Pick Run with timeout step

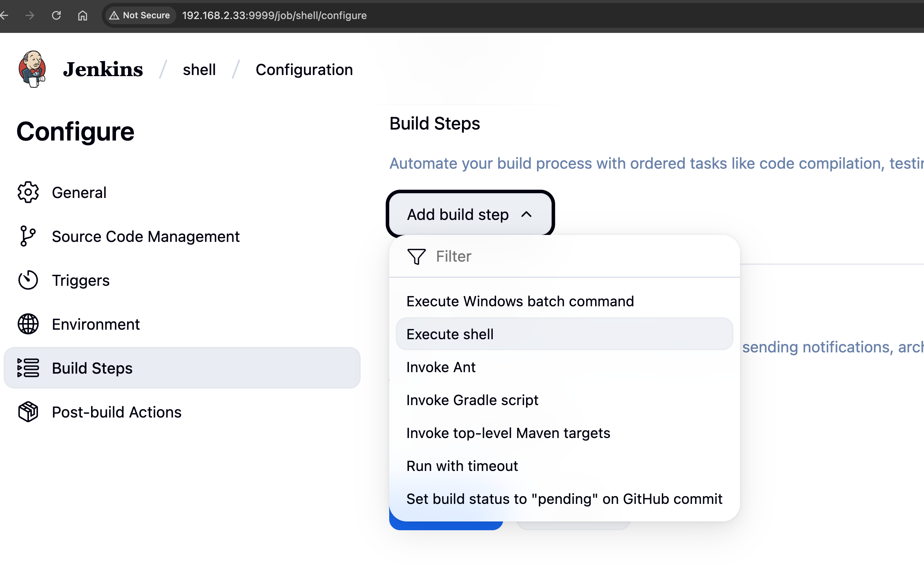[462, 466]
